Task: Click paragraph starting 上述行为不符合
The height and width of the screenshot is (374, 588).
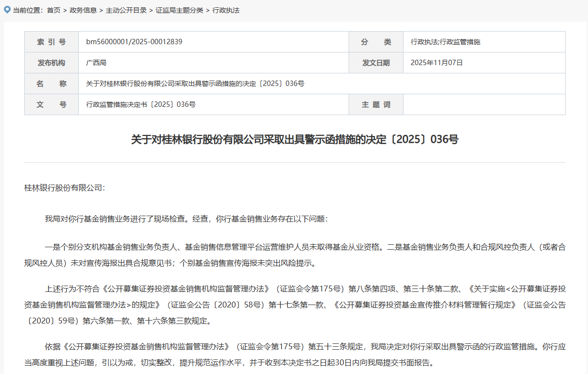Action: pyautogui.click(x=295, y=305)
